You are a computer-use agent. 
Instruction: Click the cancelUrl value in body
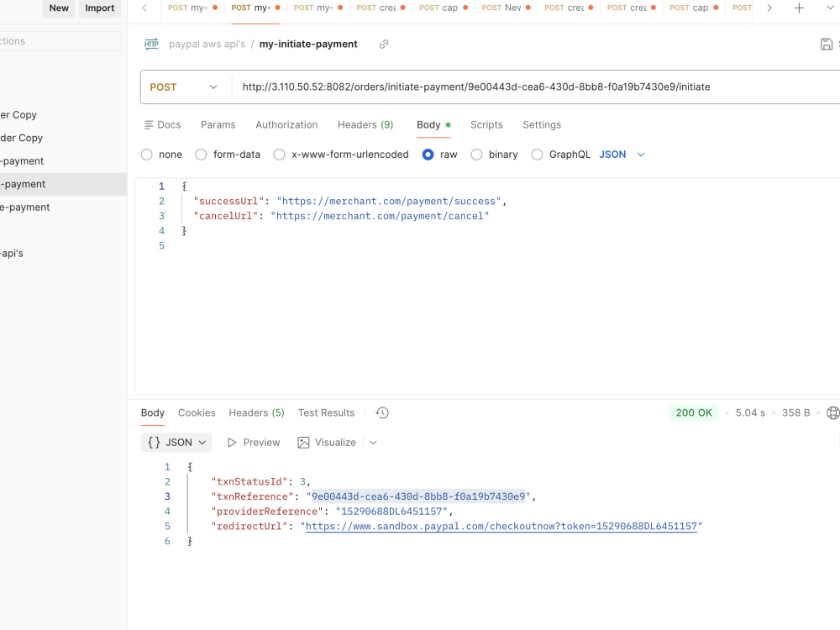coord(380,217)
